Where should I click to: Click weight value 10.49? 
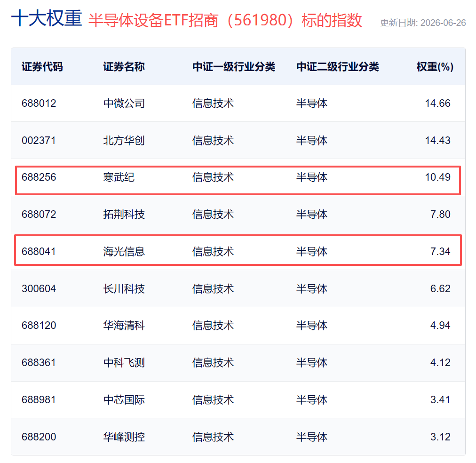(x=437, y=177)
